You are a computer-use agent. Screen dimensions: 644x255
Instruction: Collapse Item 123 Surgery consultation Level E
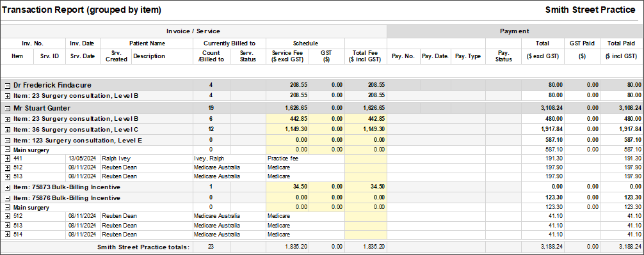pos(7,140)
